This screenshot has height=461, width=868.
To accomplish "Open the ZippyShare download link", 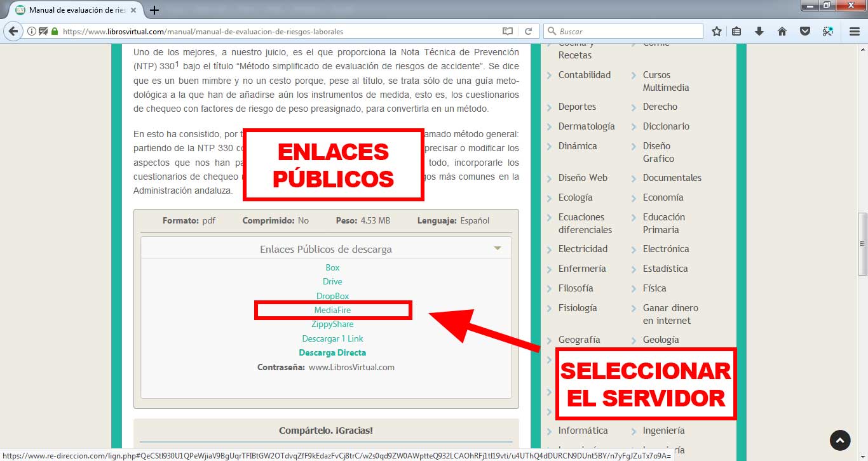I will coord(332,324).
